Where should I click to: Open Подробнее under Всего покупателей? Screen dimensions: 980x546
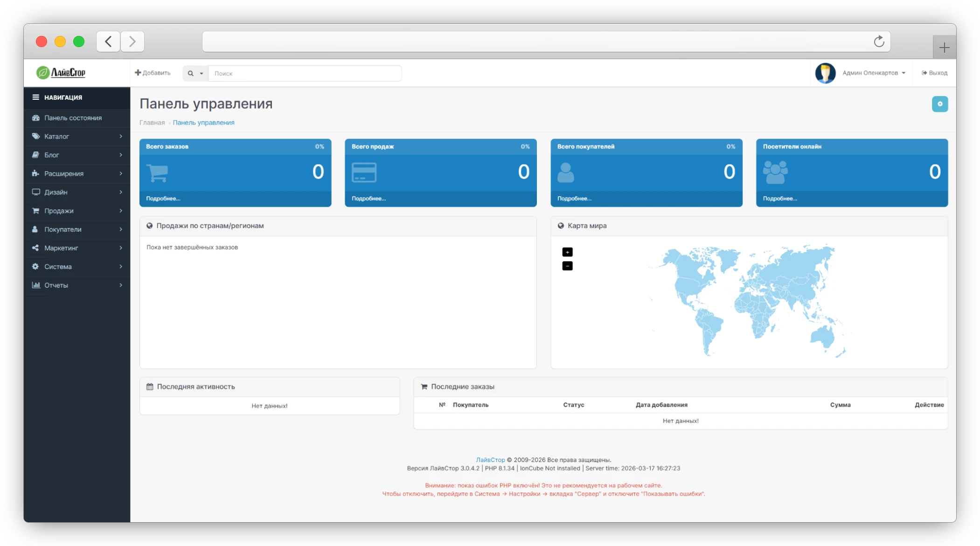[575, 199]
